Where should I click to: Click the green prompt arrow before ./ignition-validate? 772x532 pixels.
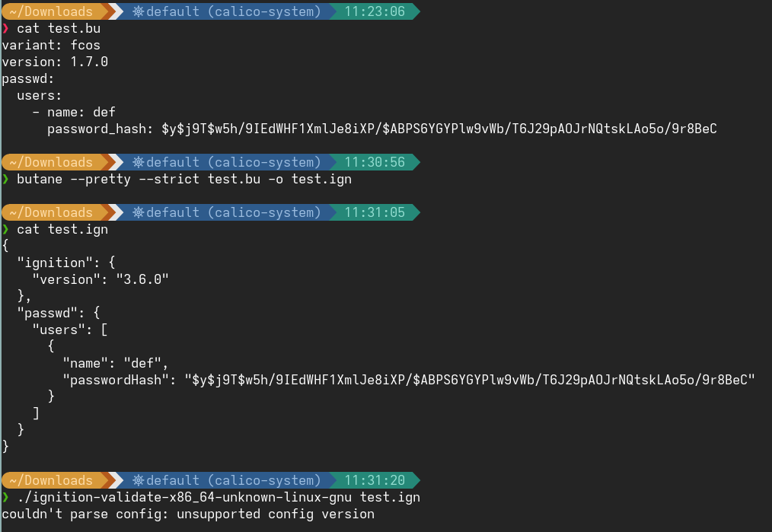point(5,498)
